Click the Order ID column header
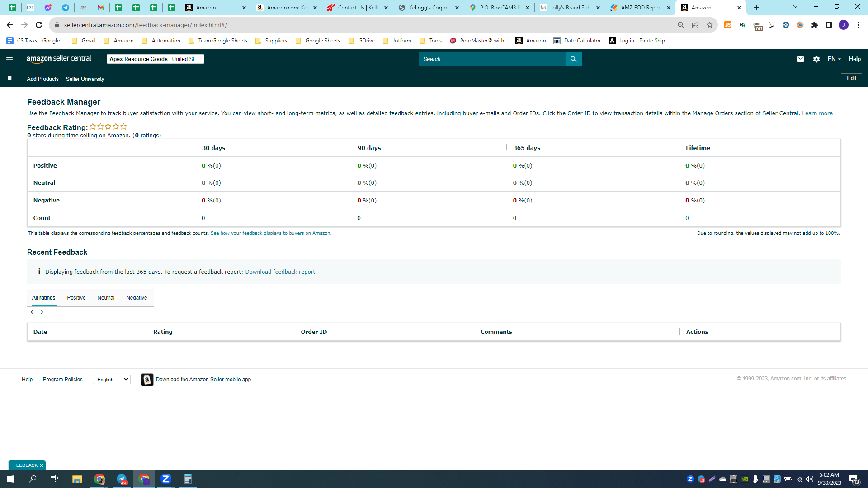The image size is (868, 488). [x=314, y=332]
